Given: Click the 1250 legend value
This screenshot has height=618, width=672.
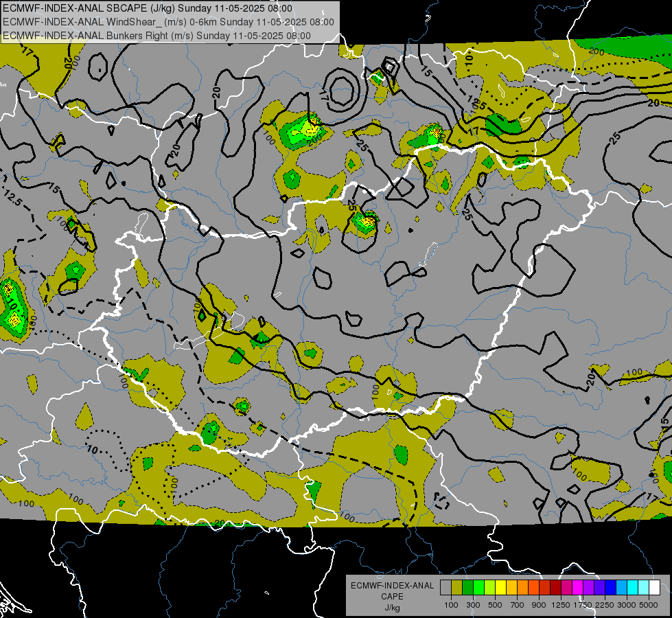Looking at the screenshot, I should tap(561, 605).
